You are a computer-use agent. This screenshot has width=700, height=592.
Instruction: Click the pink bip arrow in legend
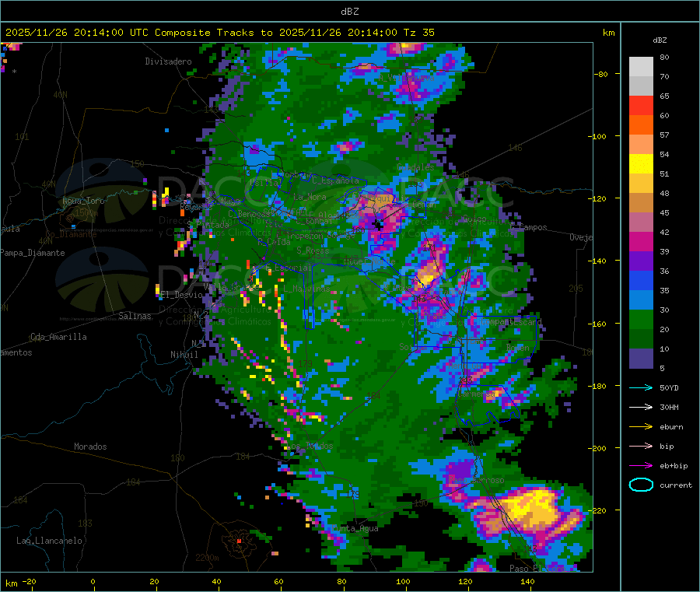pos(641,446)
